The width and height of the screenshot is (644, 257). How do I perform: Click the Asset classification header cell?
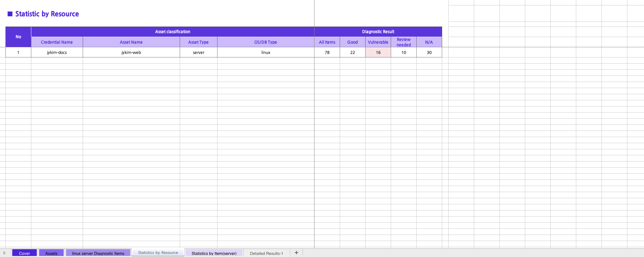tap(173, 32)
